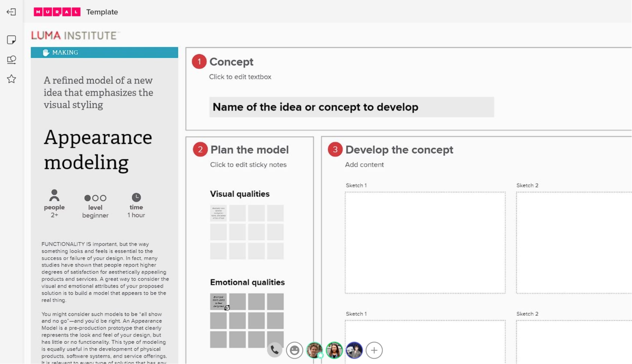Click the MURAL logo
Viewport: 632px width, 364px height.
(57, 12)
